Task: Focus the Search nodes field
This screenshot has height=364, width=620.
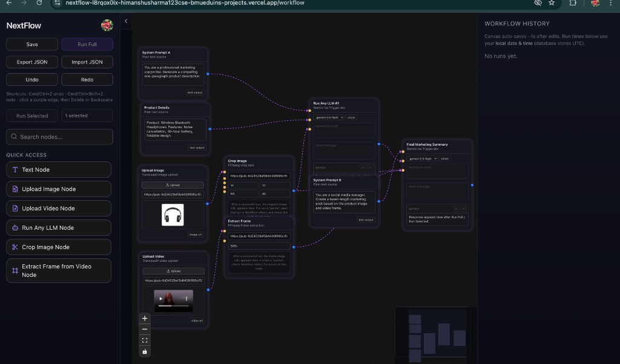Action: click(60, 137)
